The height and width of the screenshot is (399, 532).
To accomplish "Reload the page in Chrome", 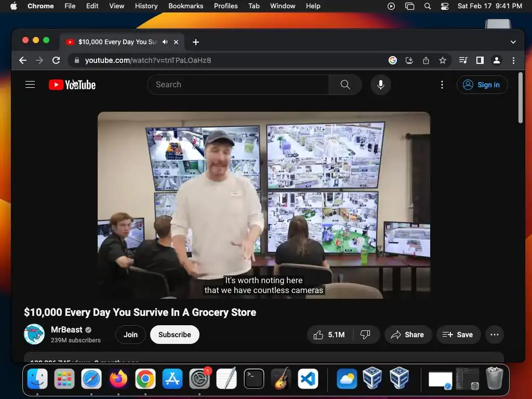I will click(x=56, y=60).
